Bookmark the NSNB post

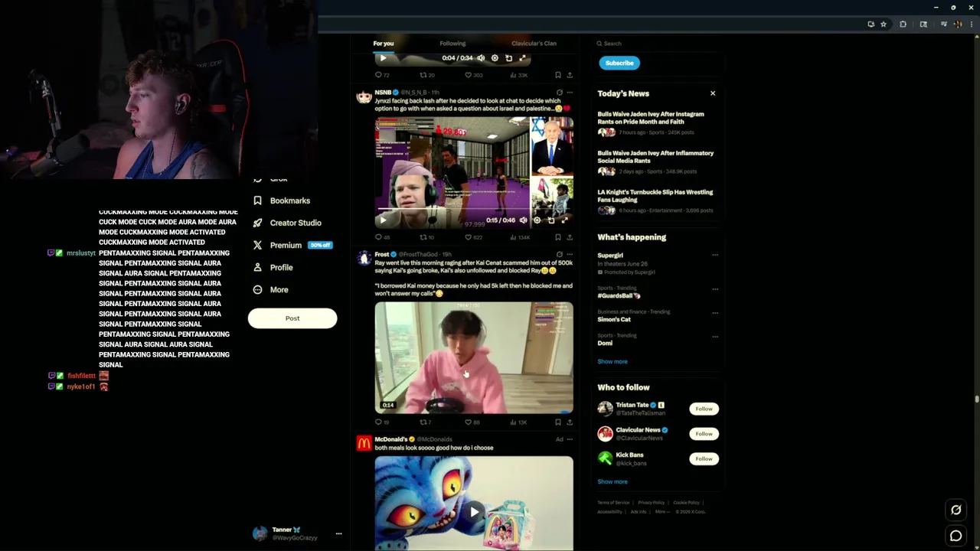[x=558, y=237]
